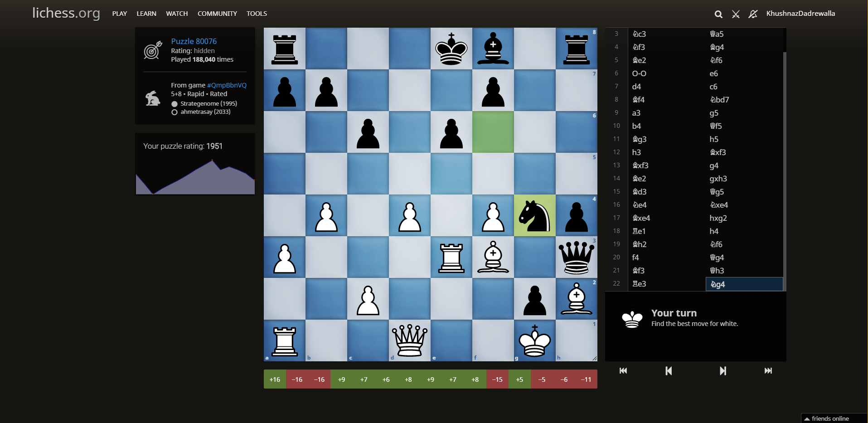Open the search magnifier icon
This screenshot has width=868, height=423.
pyautogui.click(x=718, y=14)
